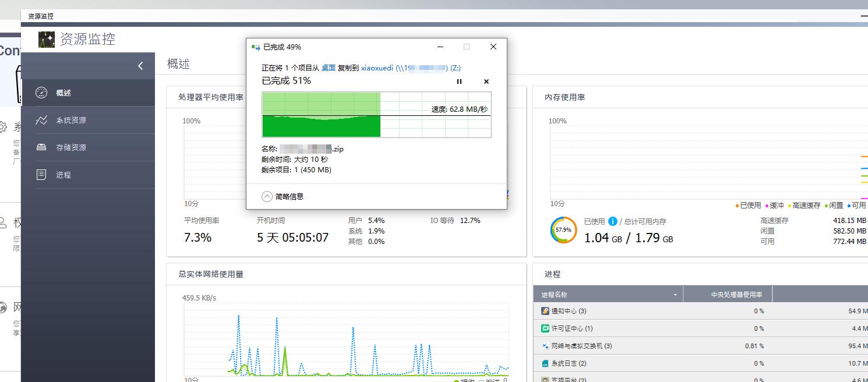The image size is (868, 382).
Task: Collapse the sidebar with the chevron arrow
Action: pos(139,66)
